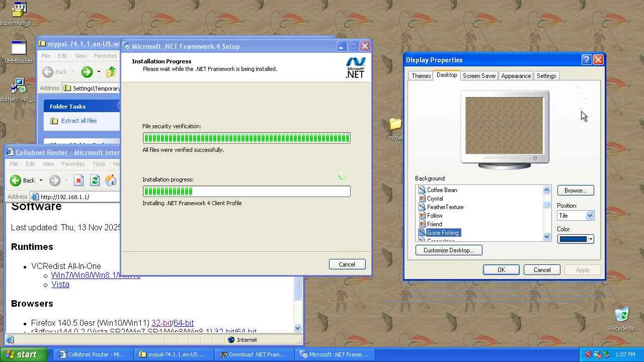The height and width of the screenshot is (362, 644).
Task: Open the File menu in Internet Explorer
Action: [x=14, y=164]
